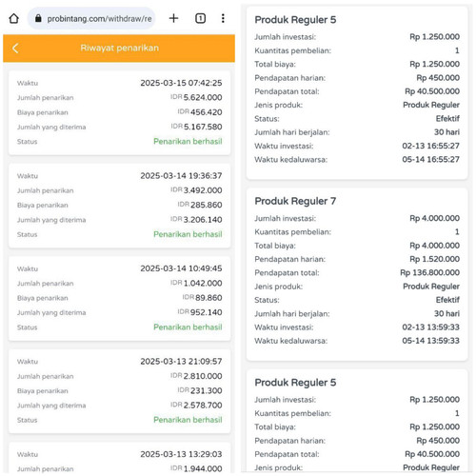
Task: Tap the browser home icon
Action: click(x=13, y=18)
